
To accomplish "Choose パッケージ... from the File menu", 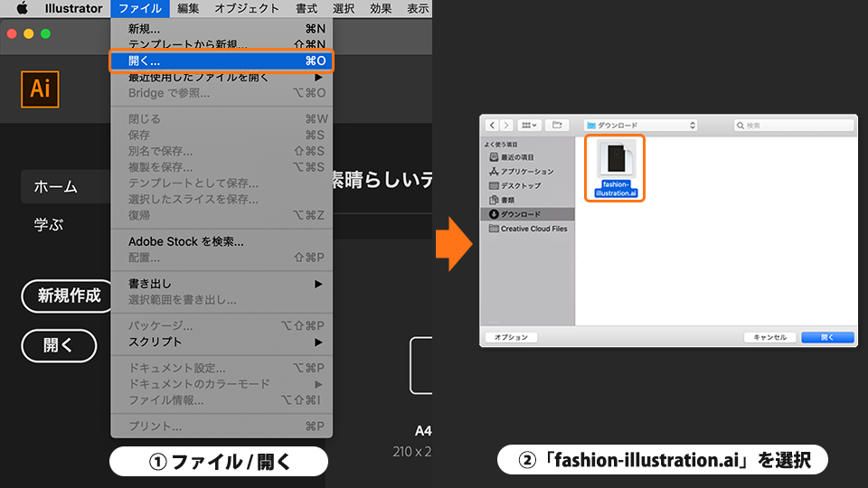I will (x=222, y=326).
